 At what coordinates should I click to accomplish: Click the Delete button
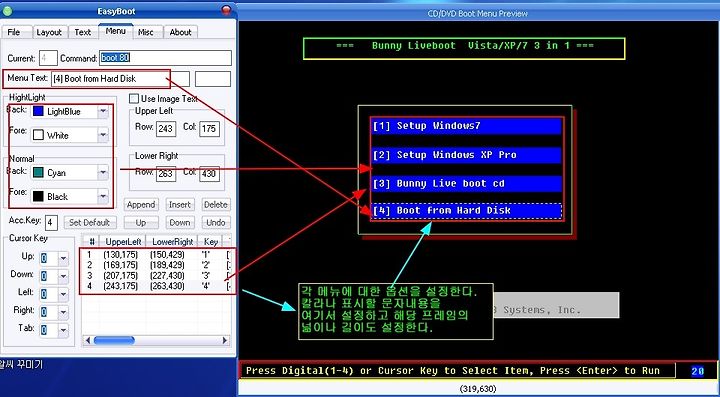point(215,205)
